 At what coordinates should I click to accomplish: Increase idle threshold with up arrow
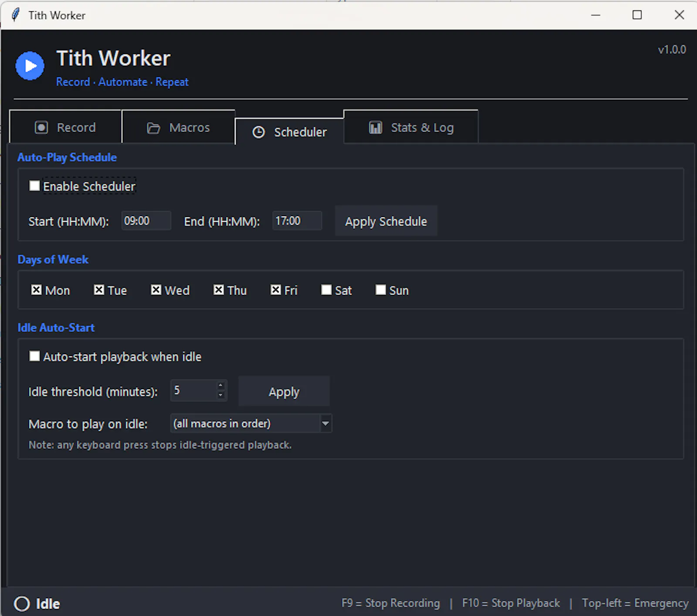pos(221,386)
